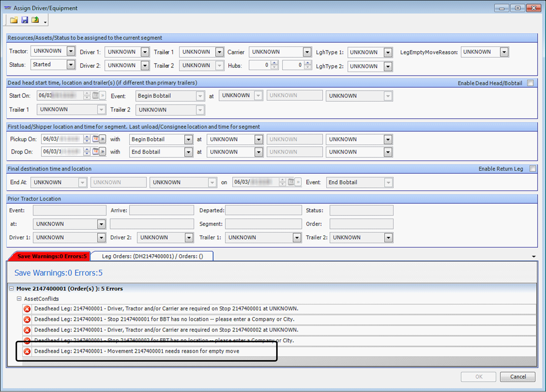The image size is (546, 392).
Task: Click the Prior Tractor Location Event field
Action: tap(69, 210)
